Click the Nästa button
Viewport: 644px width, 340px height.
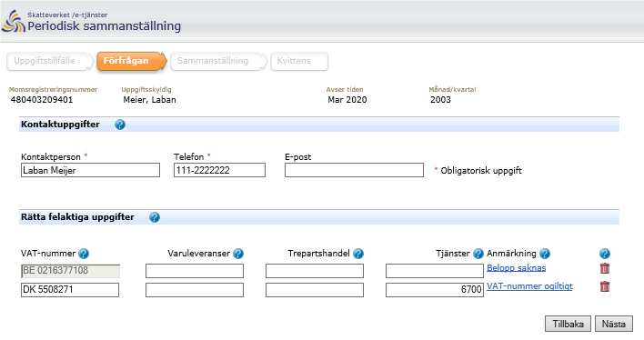[x=614, y=324]
